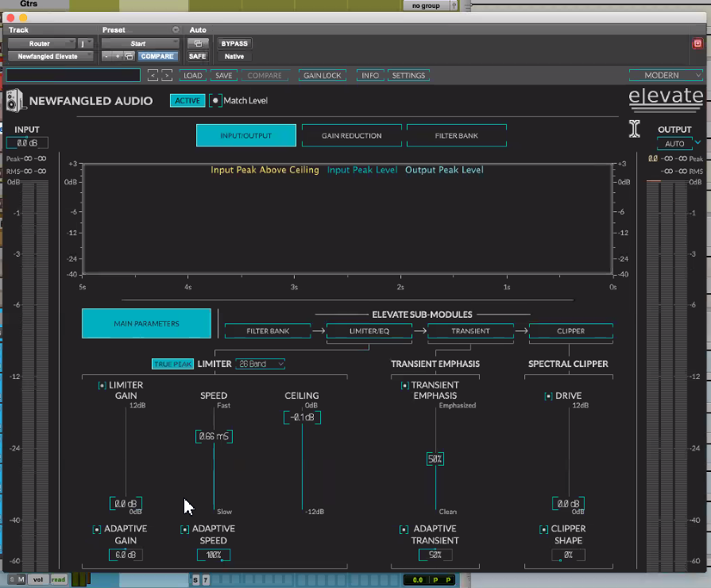
Task: Click the preset name input field
Action: (73, 75)
